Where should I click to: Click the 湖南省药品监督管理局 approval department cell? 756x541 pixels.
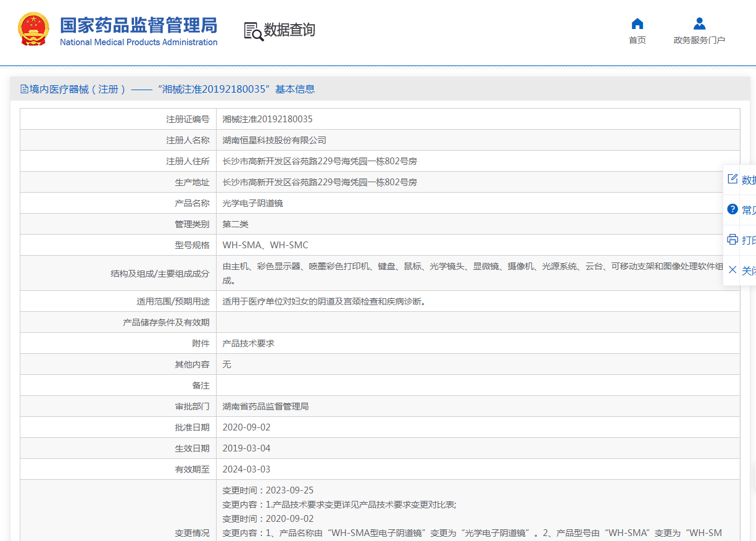(x=265, y=406)
